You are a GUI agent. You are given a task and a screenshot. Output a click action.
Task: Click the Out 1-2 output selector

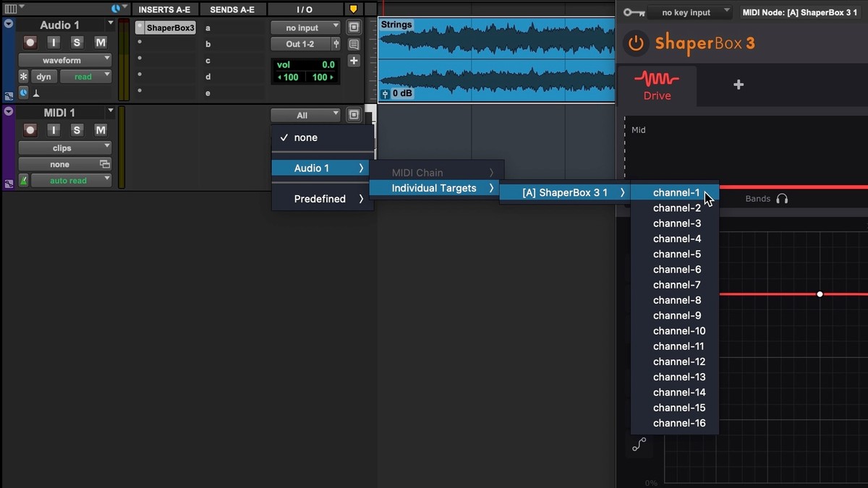click(x=300, y=44)
